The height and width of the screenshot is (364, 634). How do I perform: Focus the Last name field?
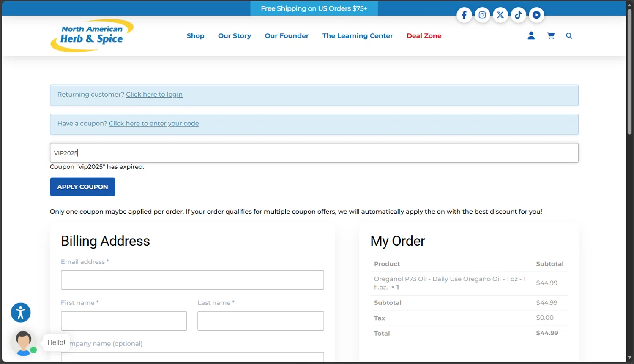click(261, 321)
